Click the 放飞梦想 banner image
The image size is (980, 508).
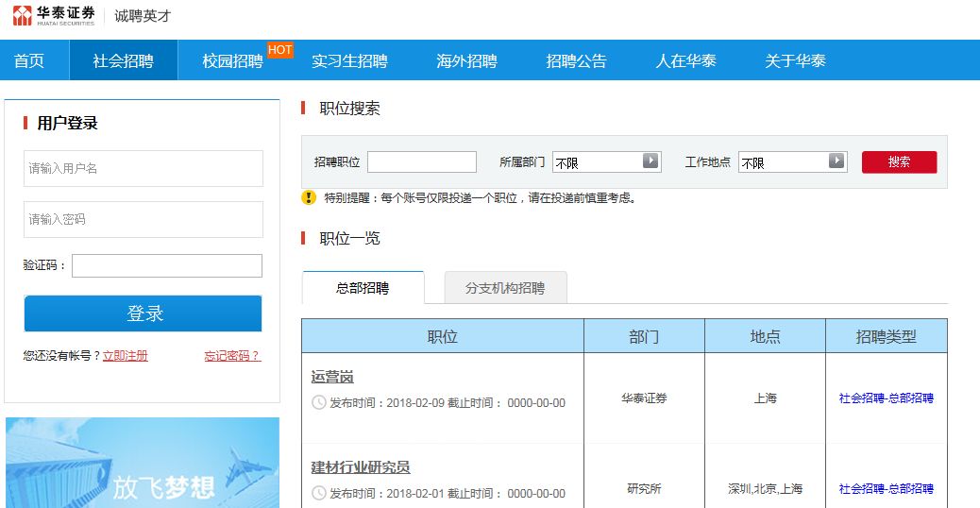click(143, 463)
